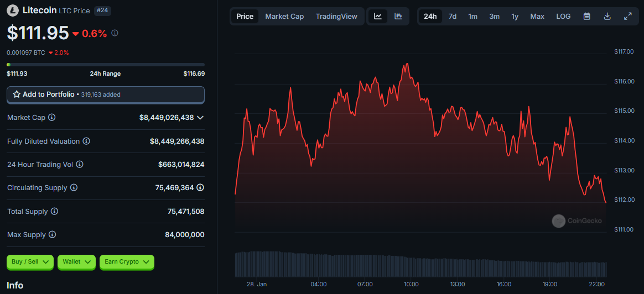Click the $111.93 range low value
The image size is (644, 294).
17,74
